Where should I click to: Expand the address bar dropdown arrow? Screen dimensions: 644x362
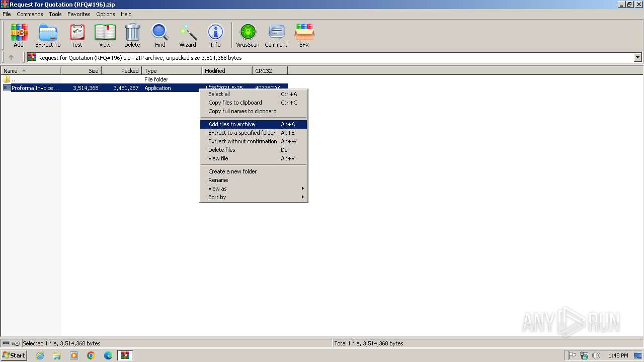pos(638,57)
